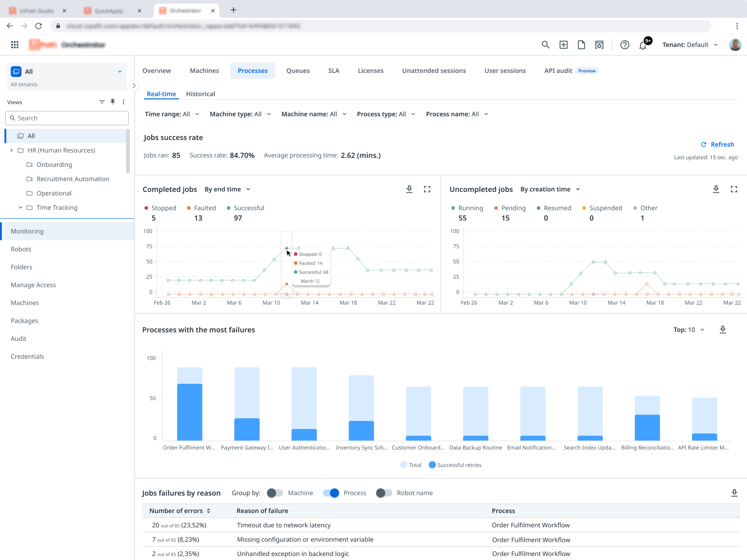Expand Completed jobs chart to fullscreen

click(x=427, y=189)
